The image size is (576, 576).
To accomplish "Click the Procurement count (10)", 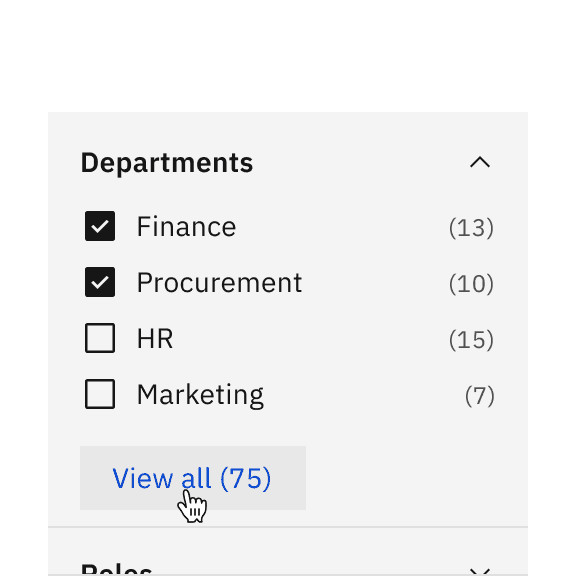I will click(x=471, y=284).
